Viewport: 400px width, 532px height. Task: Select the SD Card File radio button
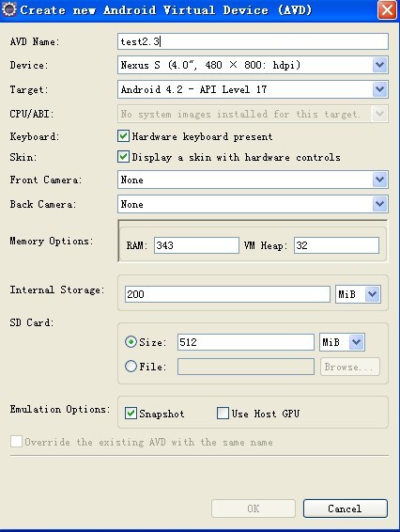pyautogui.click(x=131, y=367)
